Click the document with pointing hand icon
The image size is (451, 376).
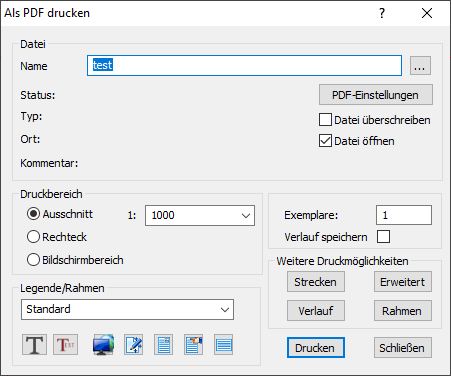pos(193,345)
